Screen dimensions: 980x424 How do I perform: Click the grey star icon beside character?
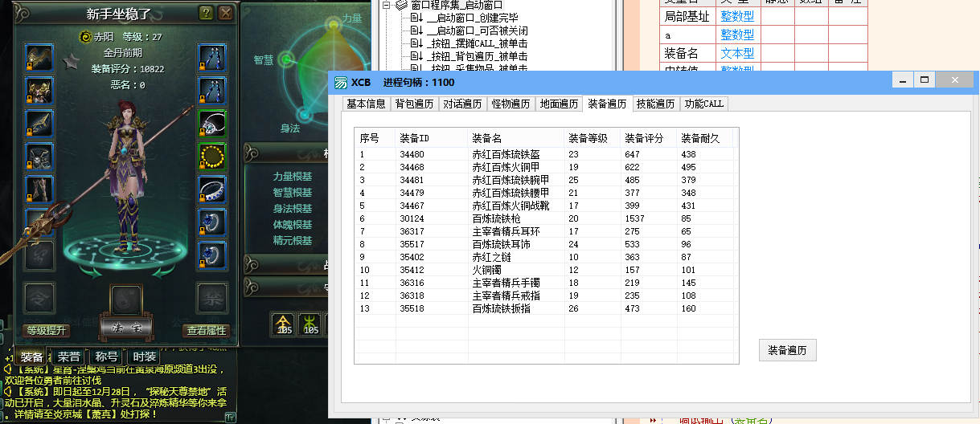pos(70,62)
